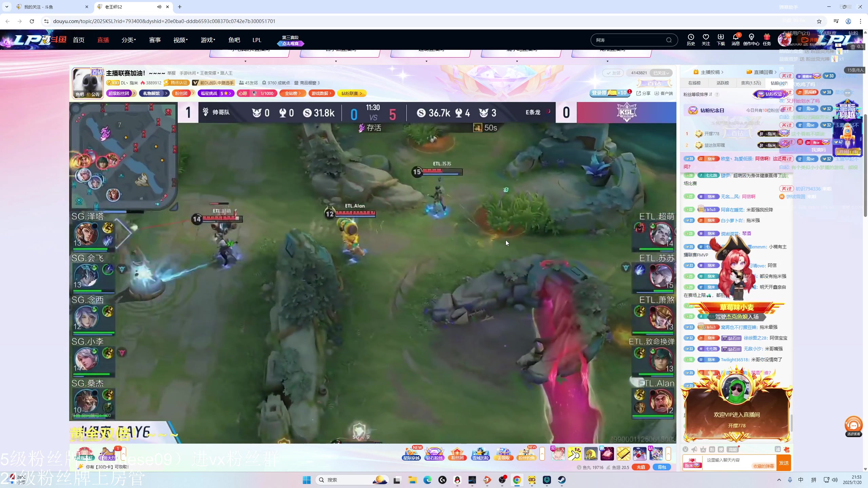Open Chrome from the Windows taskbar

click(517, 480)
